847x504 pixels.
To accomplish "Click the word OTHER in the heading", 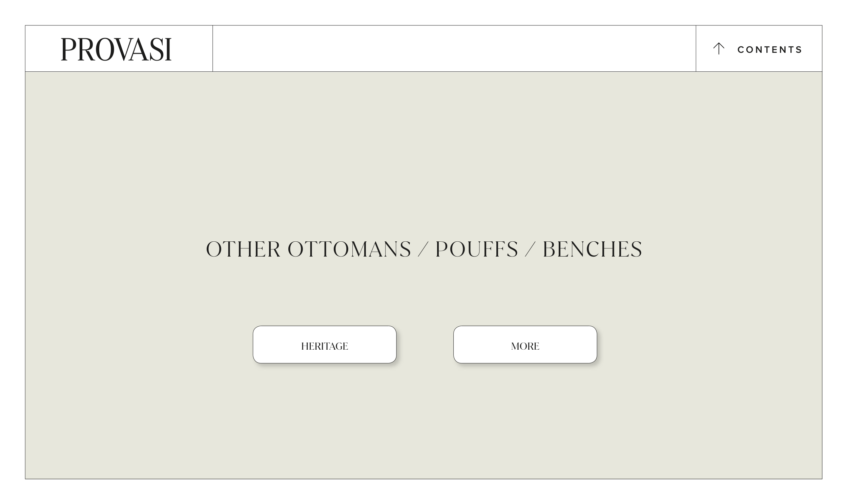I will [243, 249].
